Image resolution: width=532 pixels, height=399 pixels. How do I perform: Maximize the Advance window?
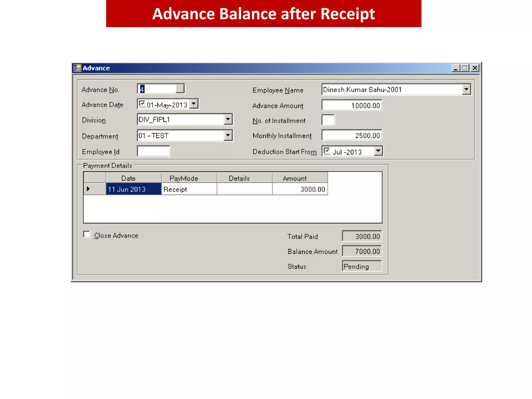(465, 68)
